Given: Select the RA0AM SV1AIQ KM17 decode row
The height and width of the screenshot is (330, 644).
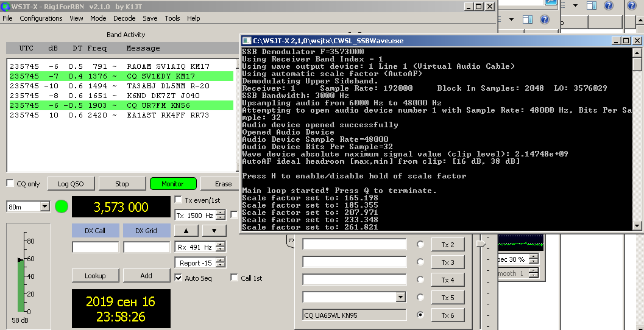Looking at the screenshot, I should (x=122, y=66).
